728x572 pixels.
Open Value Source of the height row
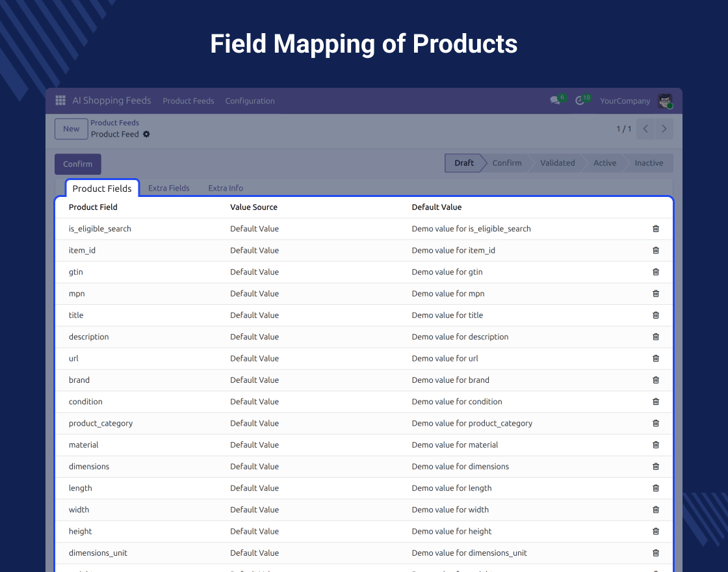tap(254, 530)
